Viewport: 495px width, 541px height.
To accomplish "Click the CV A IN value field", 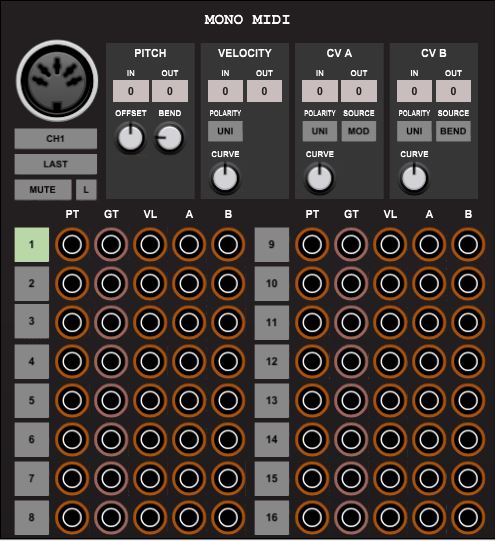I will (320, 91).
